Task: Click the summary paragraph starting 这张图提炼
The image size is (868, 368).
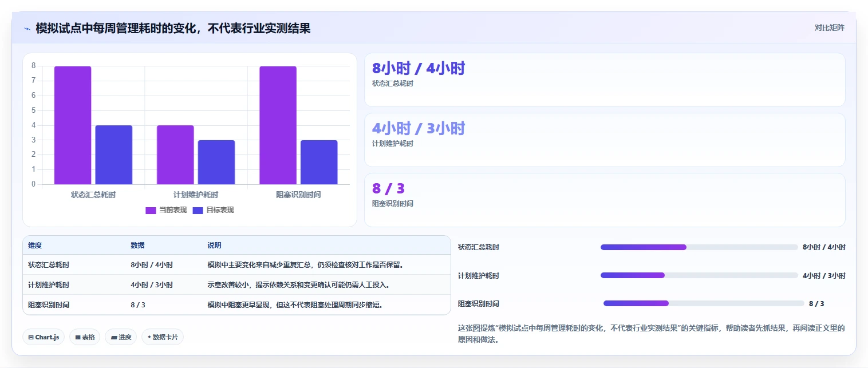Action: tap(652, 334)
